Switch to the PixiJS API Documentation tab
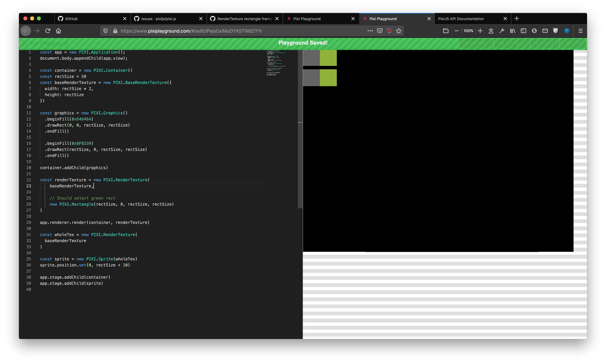 click(x=461, y=19)
